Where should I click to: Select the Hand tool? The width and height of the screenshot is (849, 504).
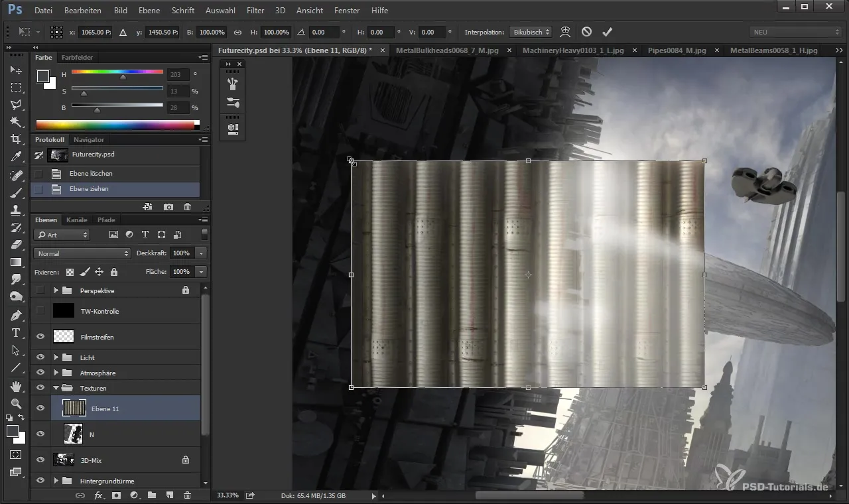pyautogui.click(x=16, y=386)
